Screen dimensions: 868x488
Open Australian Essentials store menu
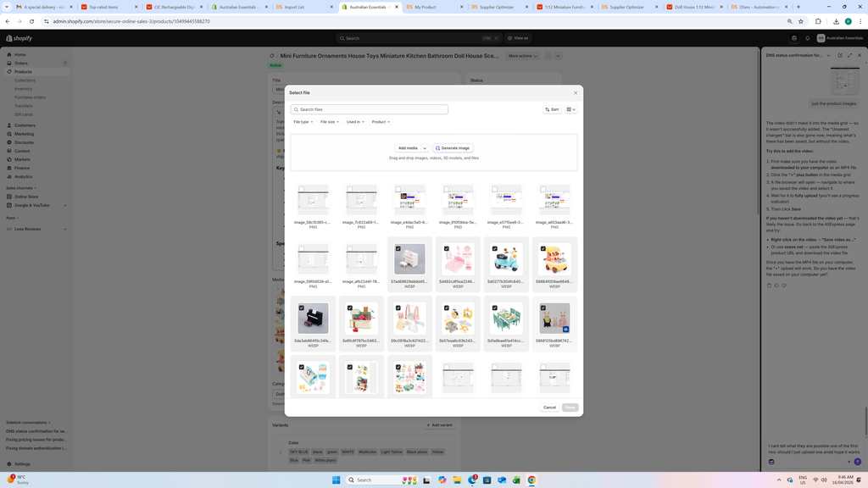click(x=840, y=38)
